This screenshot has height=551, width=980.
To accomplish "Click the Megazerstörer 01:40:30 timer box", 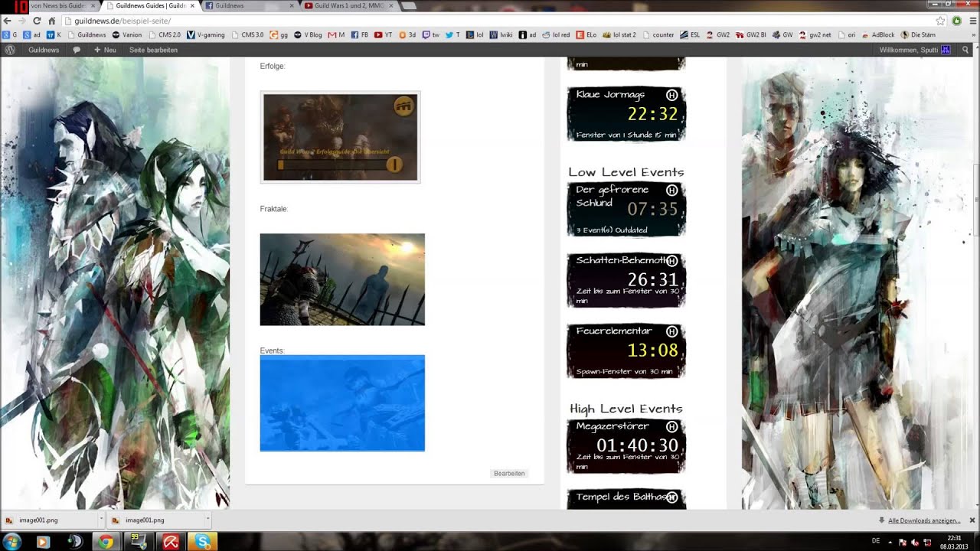I will point(626,445).
